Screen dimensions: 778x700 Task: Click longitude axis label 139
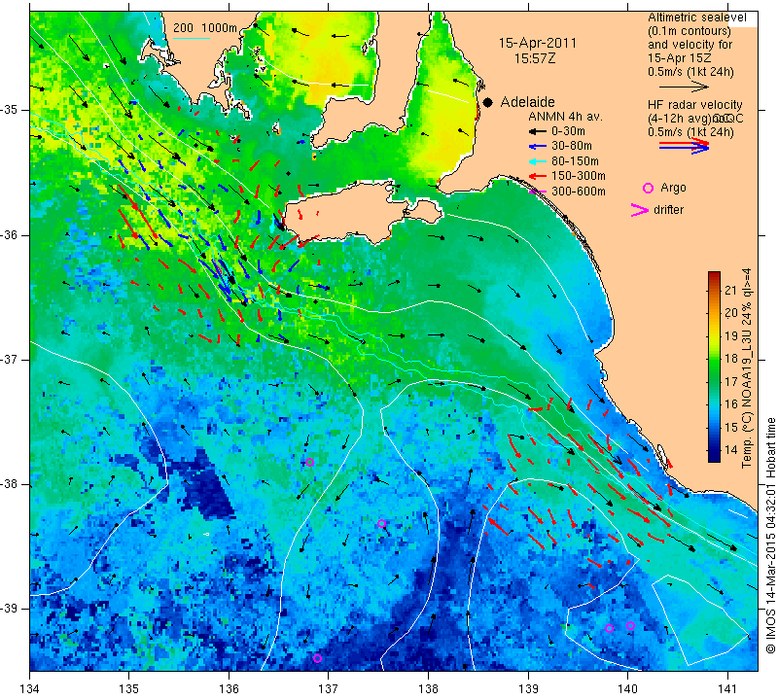528,689
